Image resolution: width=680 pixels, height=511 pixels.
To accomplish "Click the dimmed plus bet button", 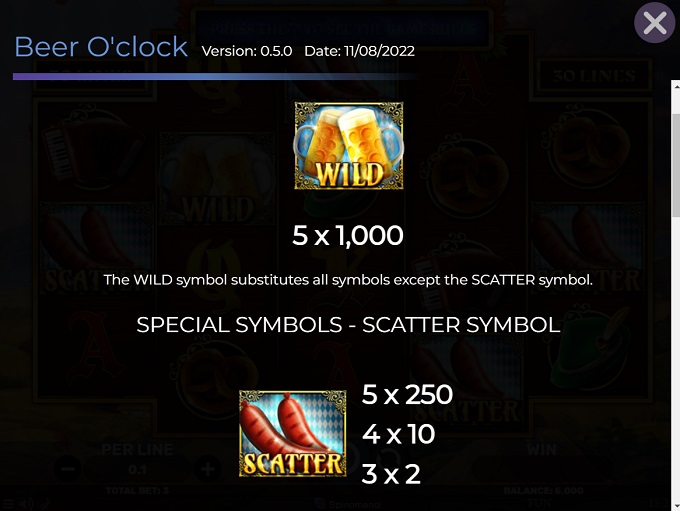I will pyautogui.click(x=208, y=469).
